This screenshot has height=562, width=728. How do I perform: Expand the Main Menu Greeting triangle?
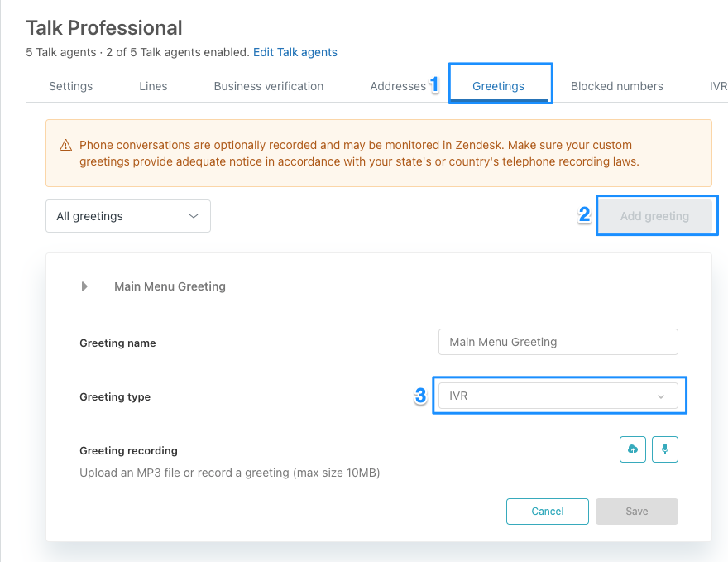click(x=84, y=286)
